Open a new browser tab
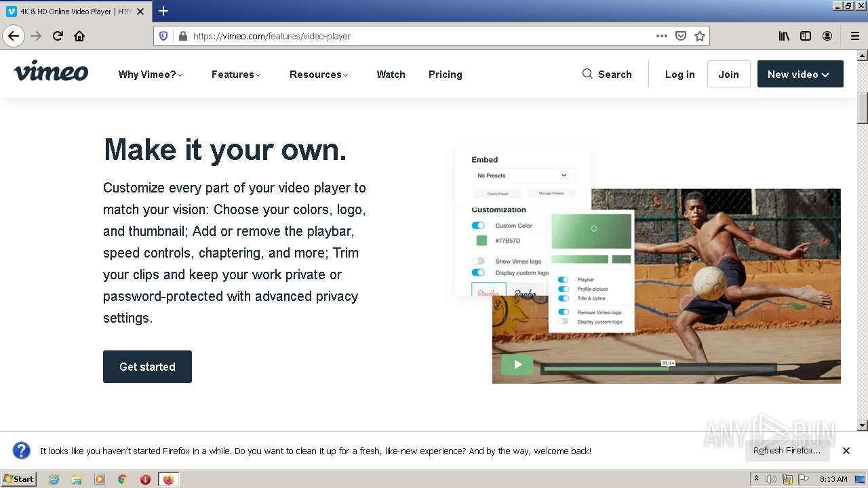This screenshot has width=868, height=488. point(163,11)
